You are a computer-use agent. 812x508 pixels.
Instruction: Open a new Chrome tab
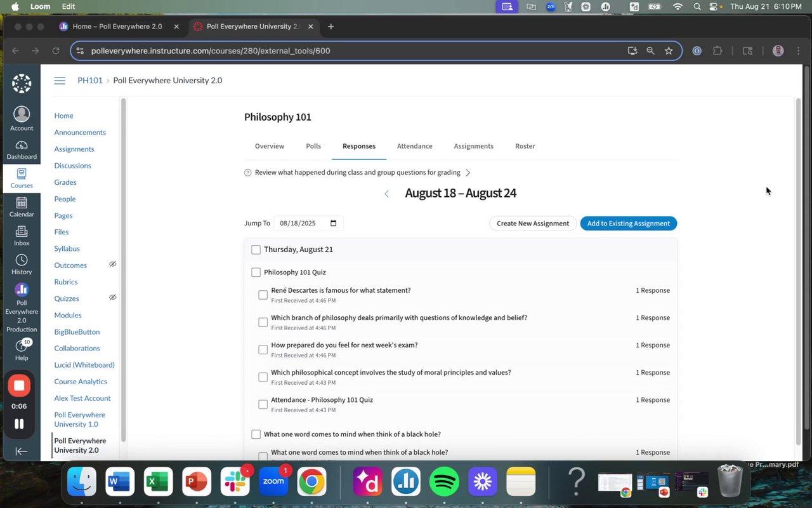331,27
